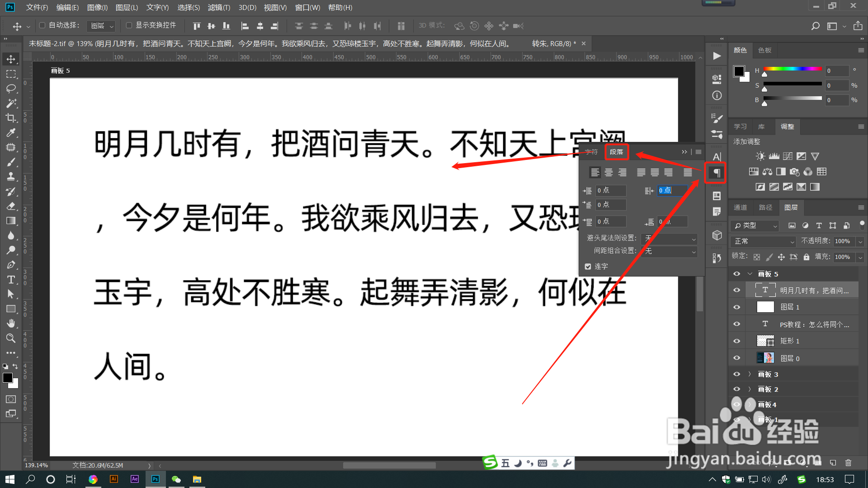The width and height of the screenshot is (868, 488).
Task: Select the Horizontal Type tool
Action: pyautogui.click(x=11, y=280)
